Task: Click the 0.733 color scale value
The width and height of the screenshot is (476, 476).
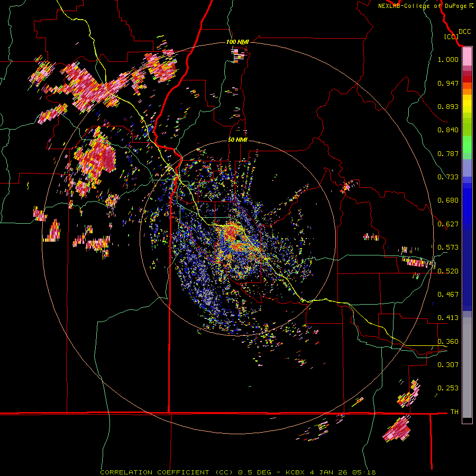Action: pyautogui.click(x=448, y=177)
